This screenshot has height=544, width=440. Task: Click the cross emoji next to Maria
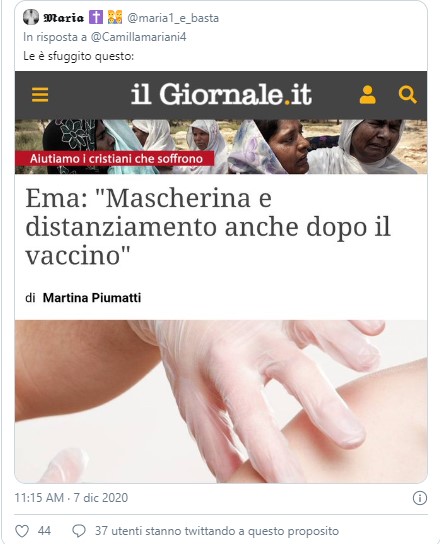(x=96, y=17)
